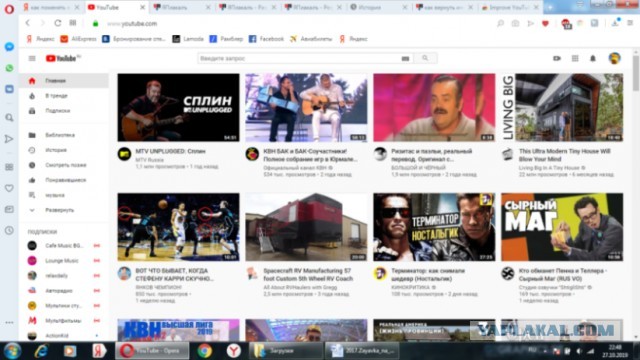Click the YouTube logo

click(x=62, y=58)
